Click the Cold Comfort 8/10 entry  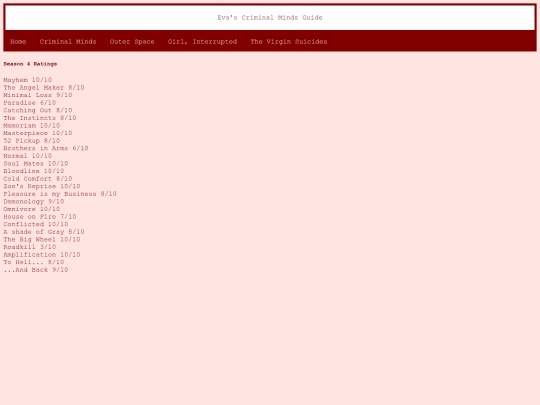click(38, 179)
